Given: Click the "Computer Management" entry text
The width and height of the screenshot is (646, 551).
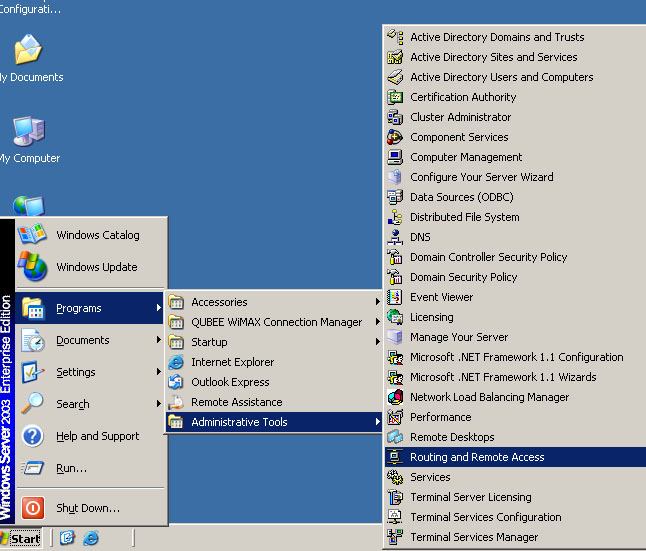Looking at the screenshot, I should coord(466,157).
